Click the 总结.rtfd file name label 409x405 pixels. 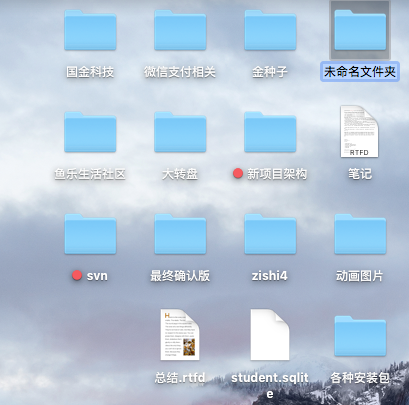click(180, 378)
